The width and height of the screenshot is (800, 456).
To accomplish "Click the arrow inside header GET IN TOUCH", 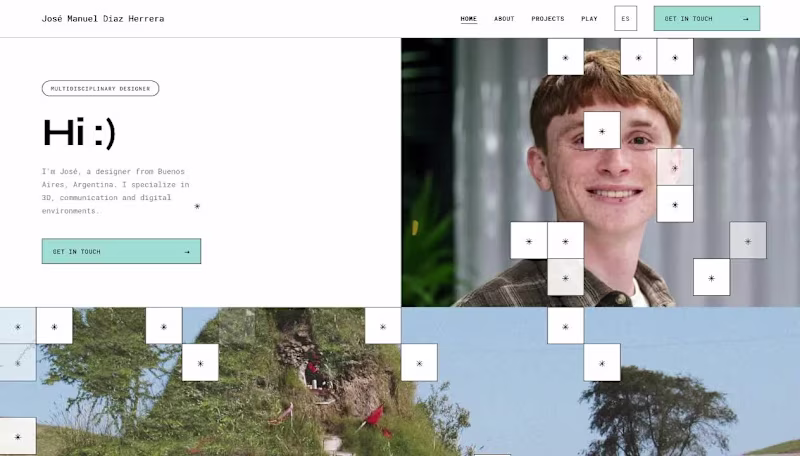I will pos(745,19).
